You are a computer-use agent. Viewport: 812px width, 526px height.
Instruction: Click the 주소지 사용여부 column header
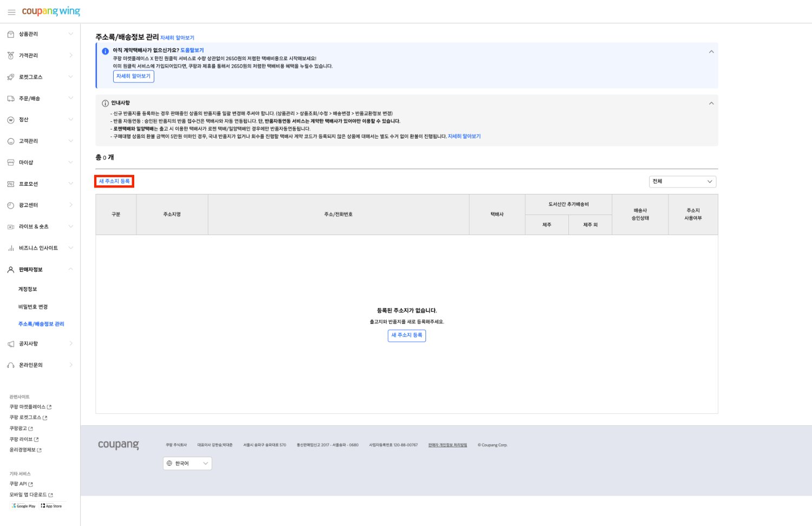pyautogui.click(x=693, y=215)
